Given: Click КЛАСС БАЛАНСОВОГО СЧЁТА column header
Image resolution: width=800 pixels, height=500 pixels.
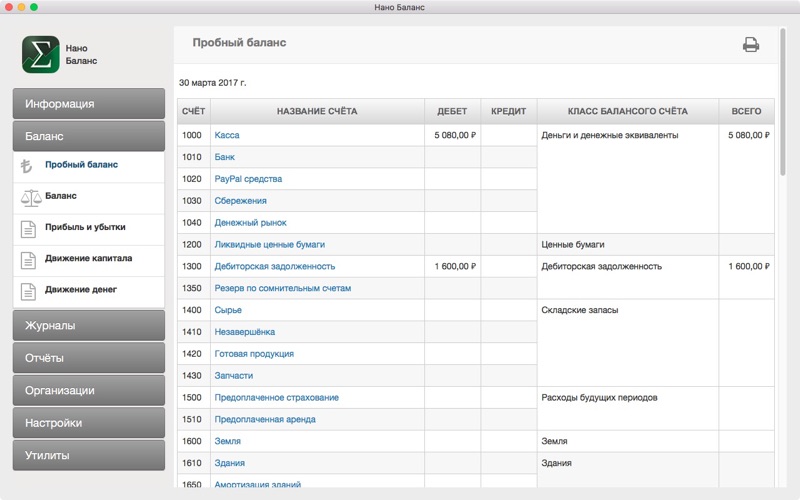Looking at the screenshot, I should click(x=628, y=111).
